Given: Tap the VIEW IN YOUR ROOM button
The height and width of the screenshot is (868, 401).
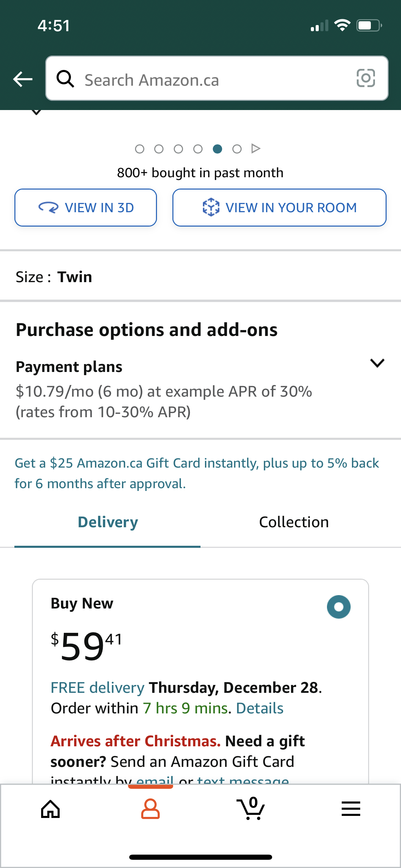Looking at the screenshot, I should tap(279, 207).
